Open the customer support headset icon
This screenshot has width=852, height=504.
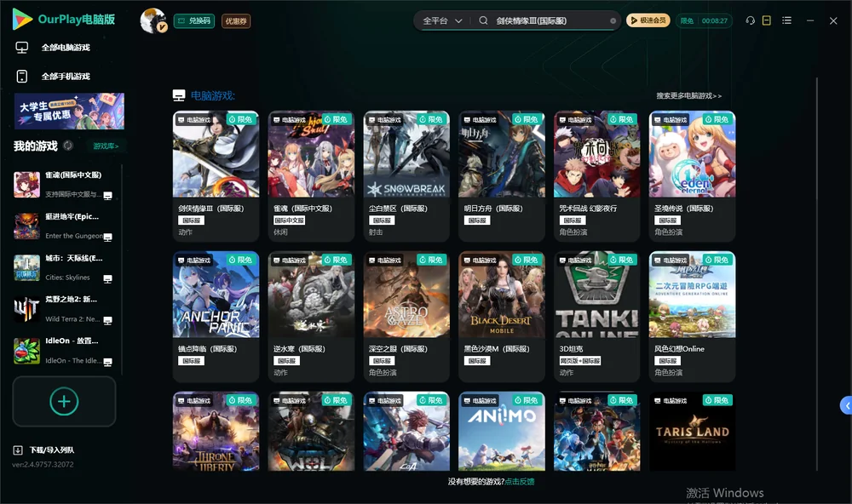pos(750,20)
